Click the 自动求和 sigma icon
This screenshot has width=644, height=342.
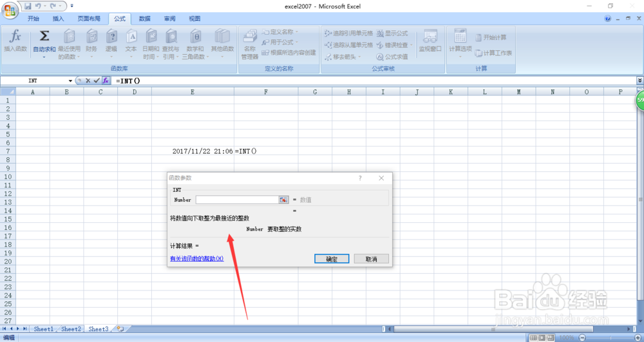tap(44, 36)
